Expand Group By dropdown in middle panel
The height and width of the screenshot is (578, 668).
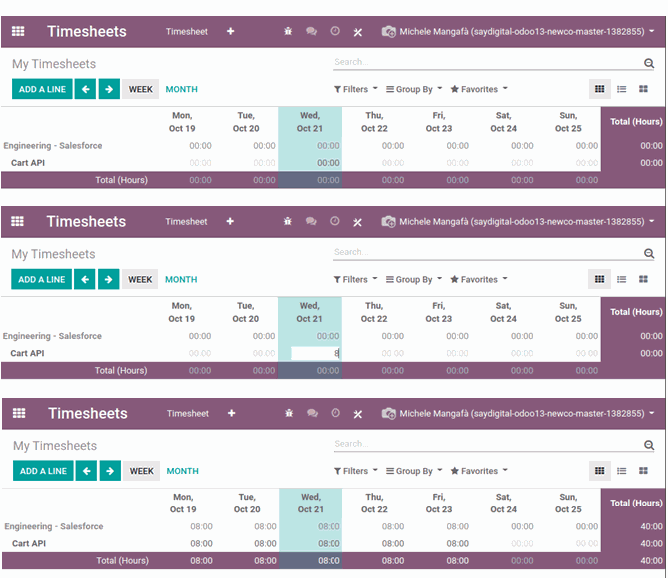point(413,280)
